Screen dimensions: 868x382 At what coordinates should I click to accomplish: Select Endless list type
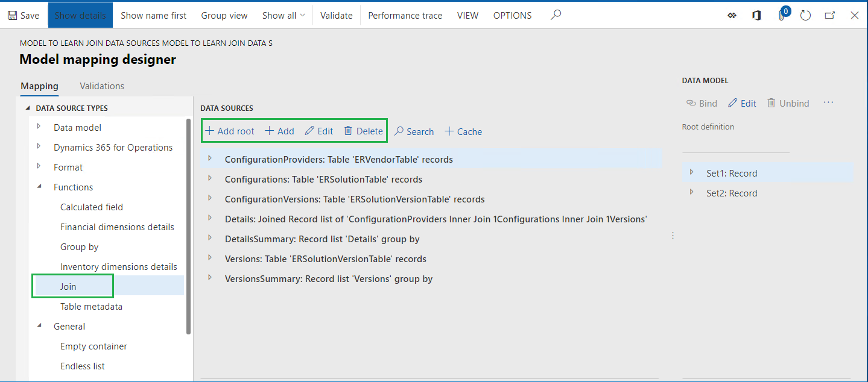point(83,366)
